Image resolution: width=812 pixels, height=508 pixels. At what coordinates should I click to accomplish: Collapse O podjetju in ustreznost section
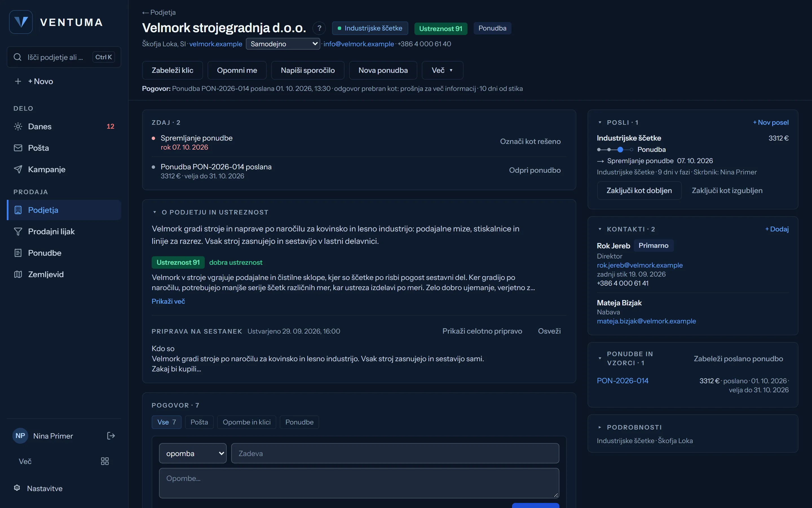[x=155, y=212]
